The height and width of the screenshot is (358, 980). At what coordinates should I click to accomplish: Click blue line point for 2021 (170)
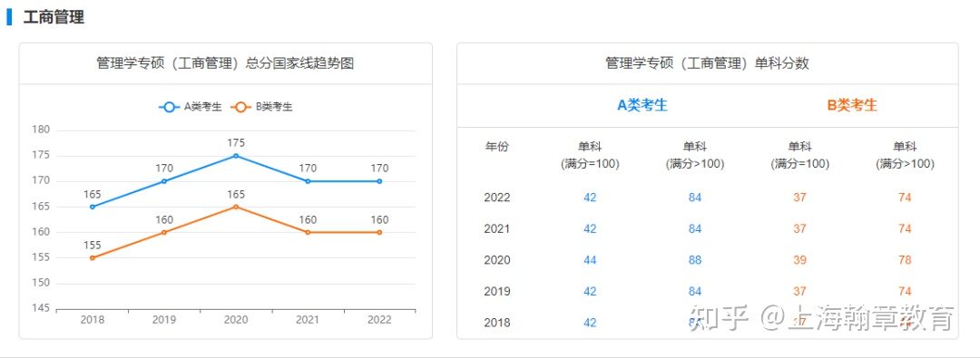(308, 181)
